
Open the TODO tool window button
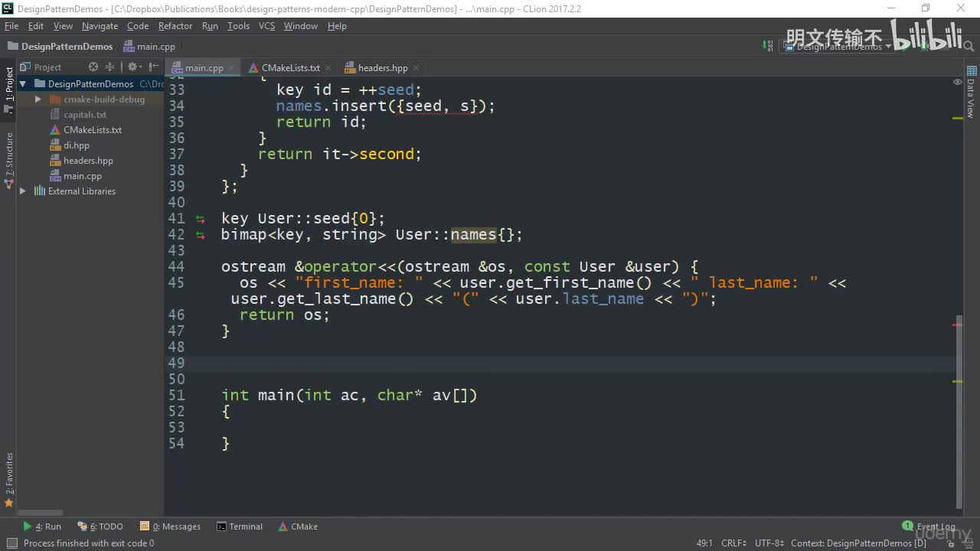[x=100, y=527]
